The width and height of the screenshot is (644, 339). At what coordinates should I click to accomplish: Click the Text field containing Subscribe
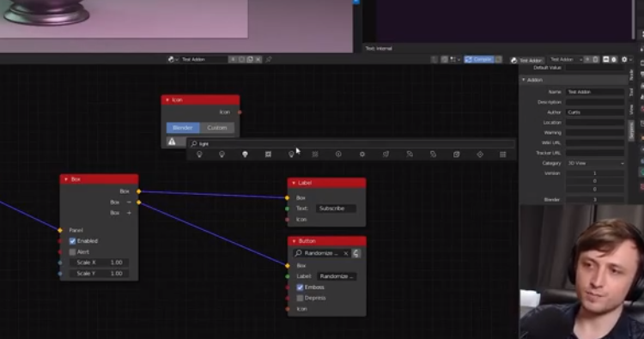point(336,209)
